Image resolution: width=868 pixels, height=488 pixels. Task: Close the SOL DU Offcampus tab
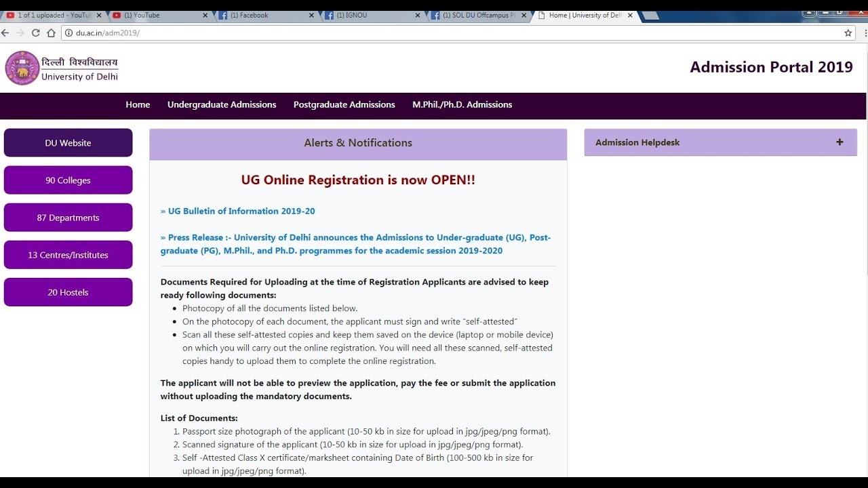(524, 15)
